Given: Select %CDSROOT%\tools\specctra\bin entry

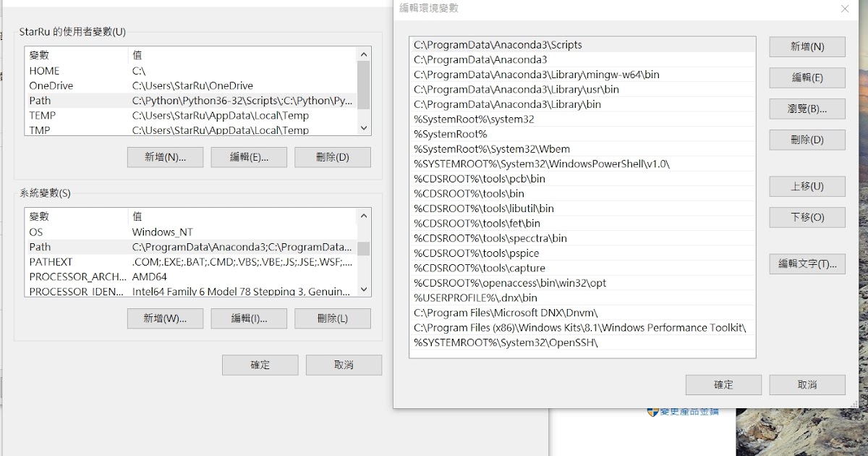Looking at the screenshot, I should 582,238.
